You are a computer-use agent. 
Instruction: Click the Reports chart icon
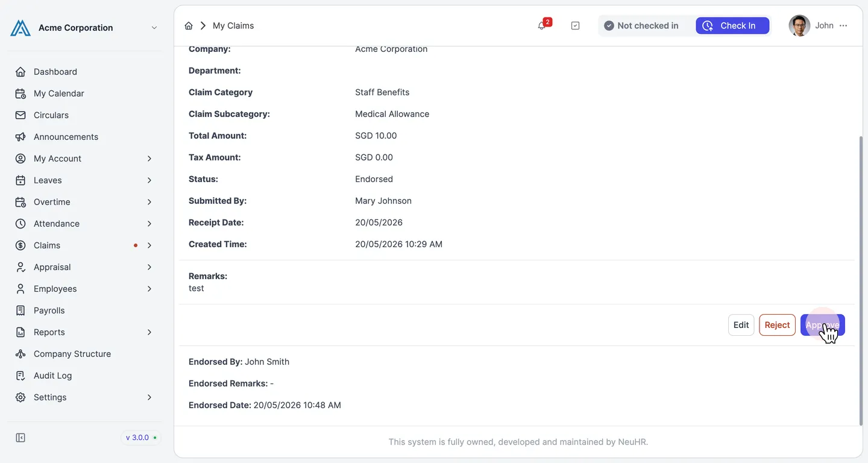point(20,332)
